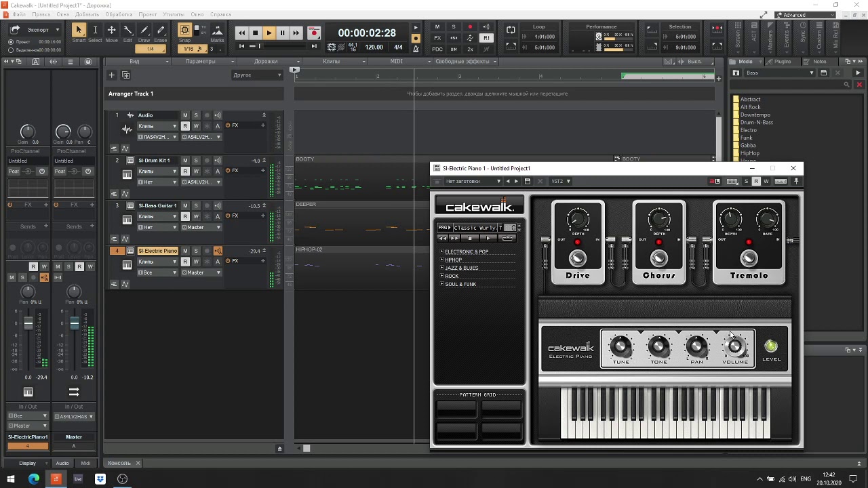This screenshot has width=868, height=488.
Task: Add a new track with plus icon
Action: (x=113, y=75)
